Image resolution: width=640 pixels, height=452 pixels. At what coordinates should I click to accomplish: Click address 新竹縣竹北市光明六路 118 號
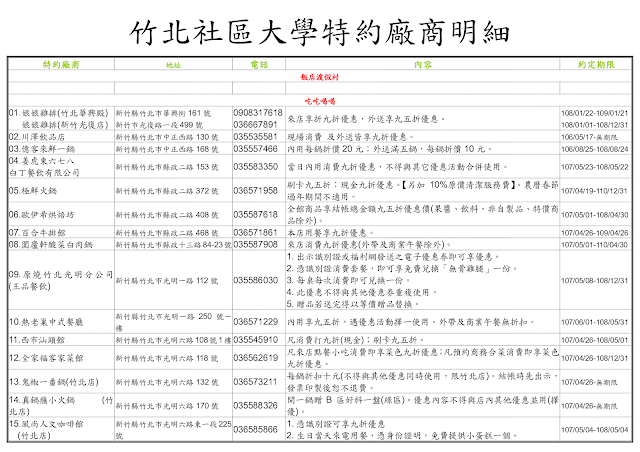tap(167, 358)
